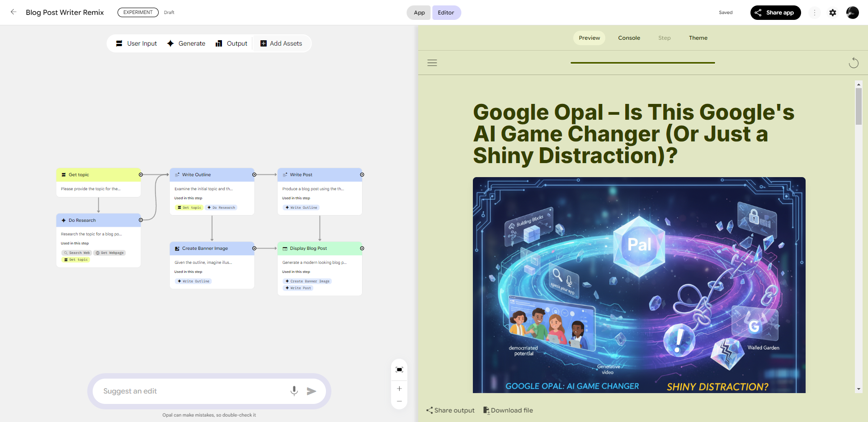Select the Display Blog Post node header
868x422 pixels.
pyautogui.click(x=320, y=248)
